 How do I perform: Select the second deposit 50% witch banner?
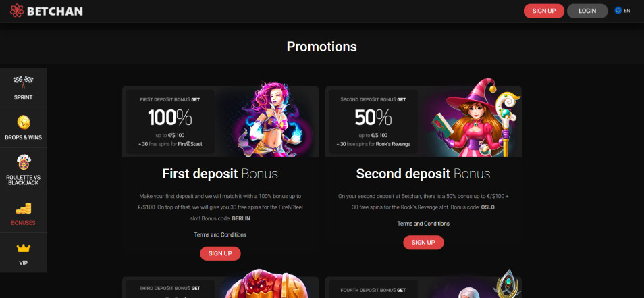click(423, 121)
